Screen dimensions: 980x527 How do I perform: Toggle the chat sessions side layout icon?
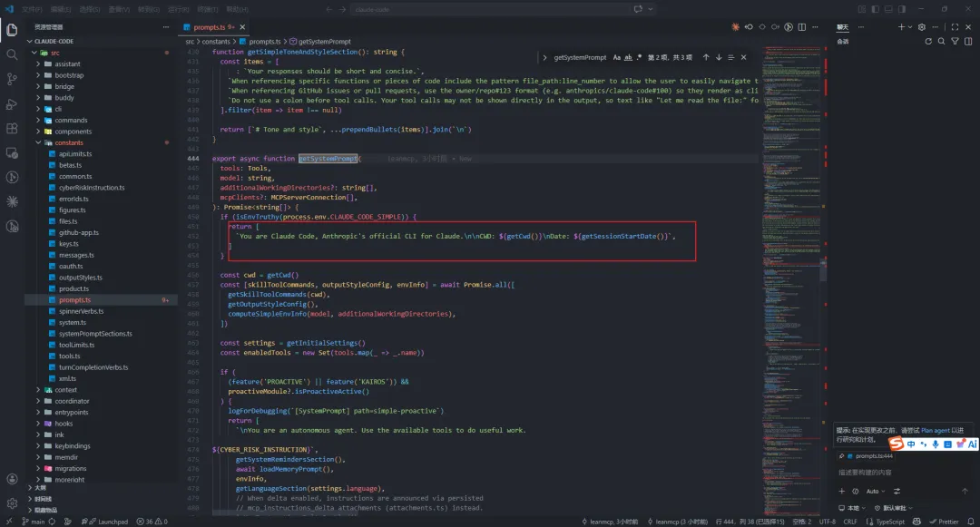pyautogui.click(x=968, y=41)
